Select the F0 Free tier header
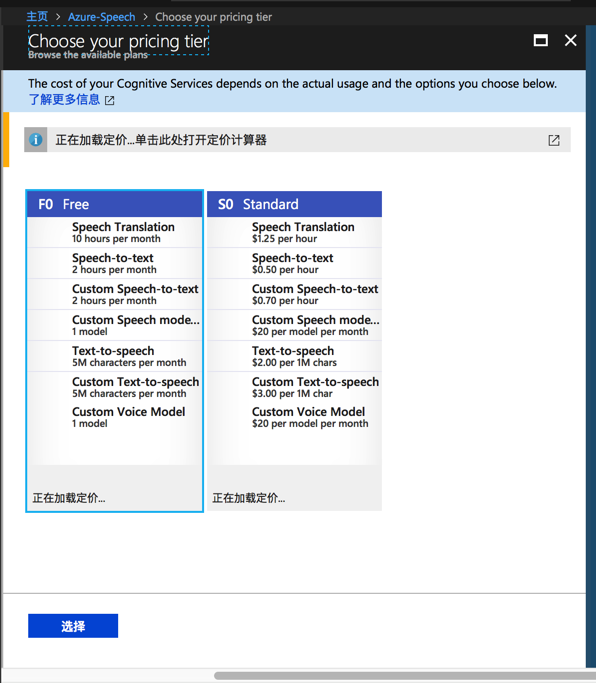Screen dimensions: 596x683 click(115, 204)
